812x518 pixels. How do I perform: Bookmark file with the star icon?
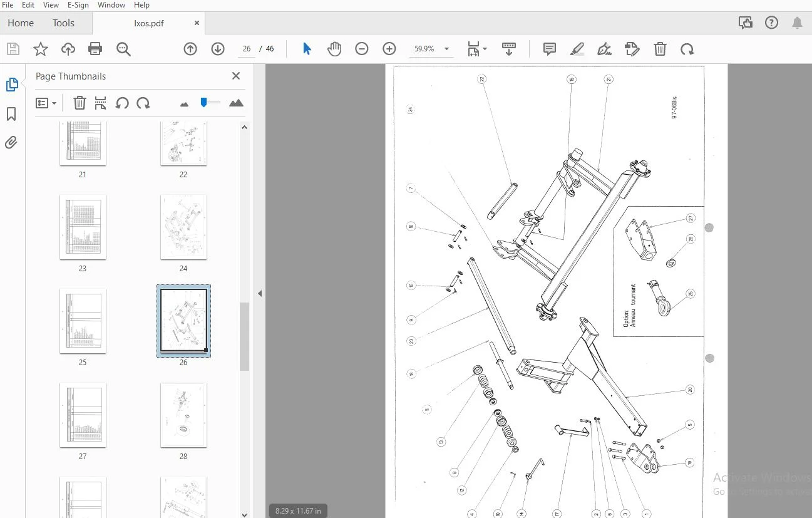(x=41, y=49)
